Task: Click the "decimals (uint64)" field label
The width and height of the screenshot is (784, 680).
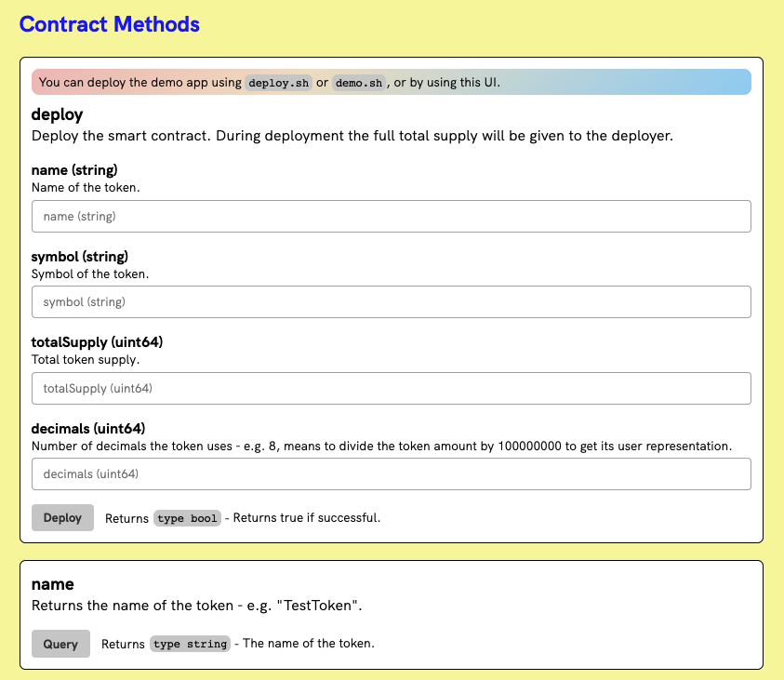Action: [x=88, y=429]
